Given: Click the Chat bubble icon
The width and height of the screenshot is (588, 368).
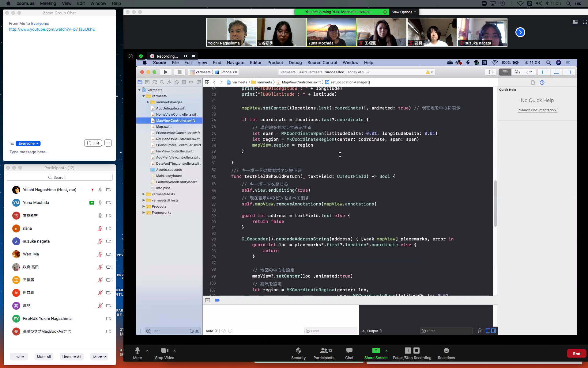Looking at the screenshot, I should coord(349,351).
